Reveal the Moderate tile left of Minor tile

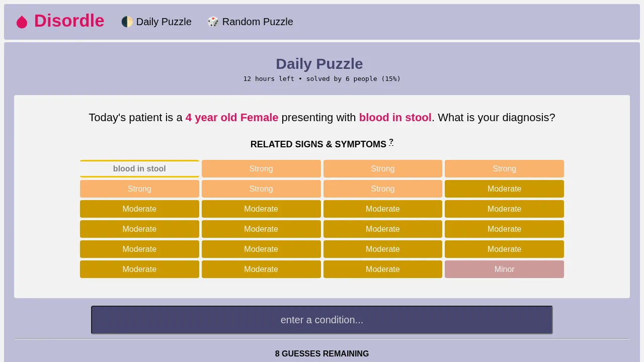[x=382, y=269]
